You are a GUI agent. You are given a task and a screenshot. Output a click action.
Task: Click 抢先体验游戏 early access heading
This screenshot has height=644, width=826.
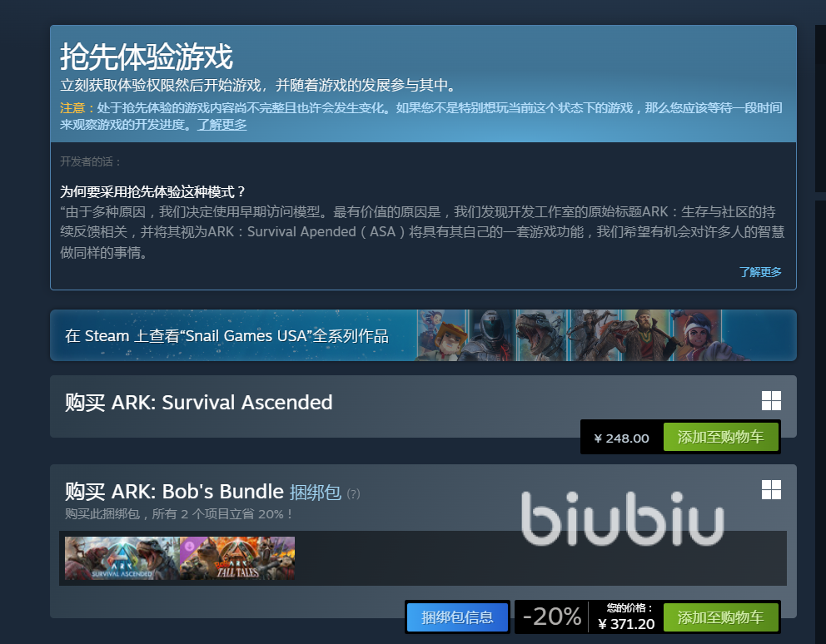[147, 57]
